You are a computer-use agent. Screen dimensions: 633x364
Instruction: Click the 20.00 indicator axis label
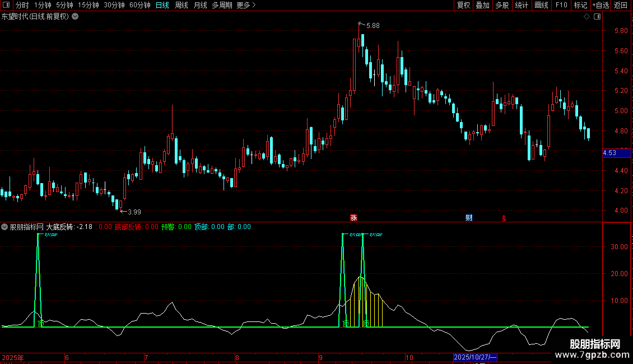(619, 274)
